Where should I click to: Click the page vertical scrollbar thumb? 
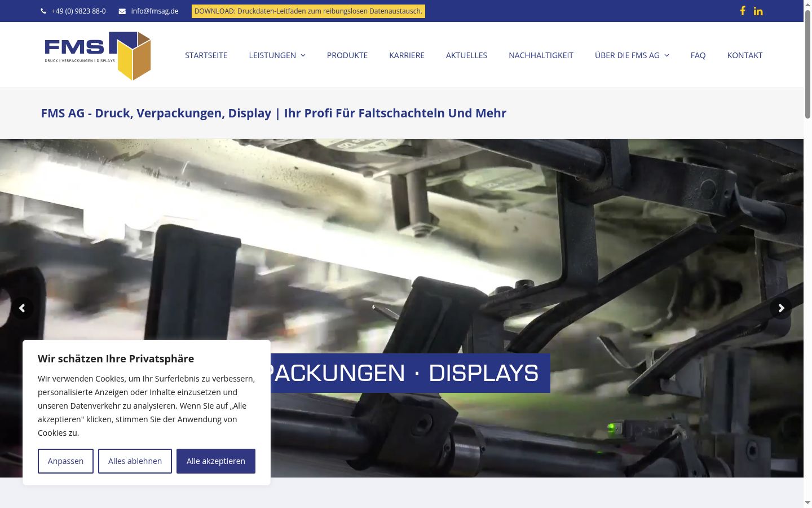(807, 64)
